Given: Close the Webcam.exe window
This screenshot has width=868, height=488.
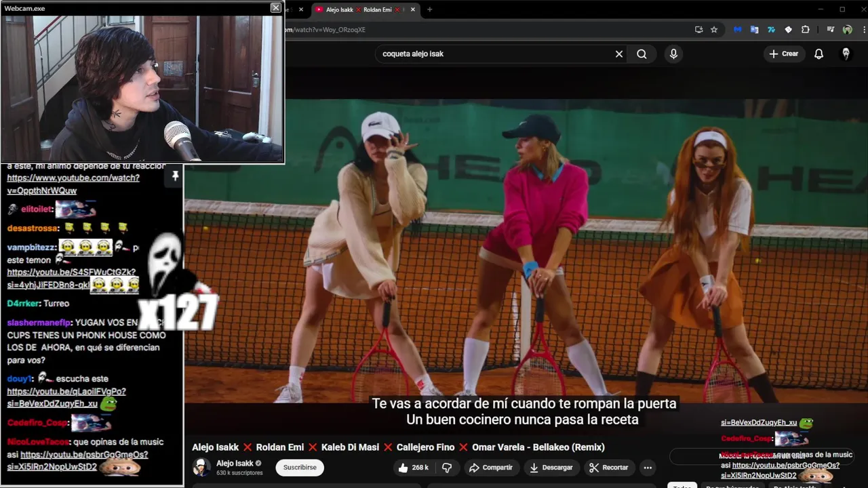Looking at the screenshot, I should (x=275, y=7).
